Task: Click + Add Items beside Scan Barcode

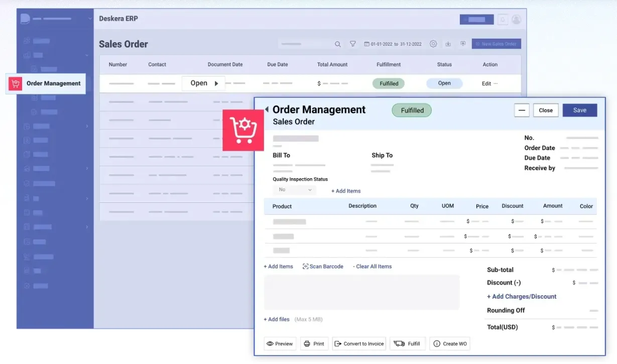Action: click(x=279, y=267)
